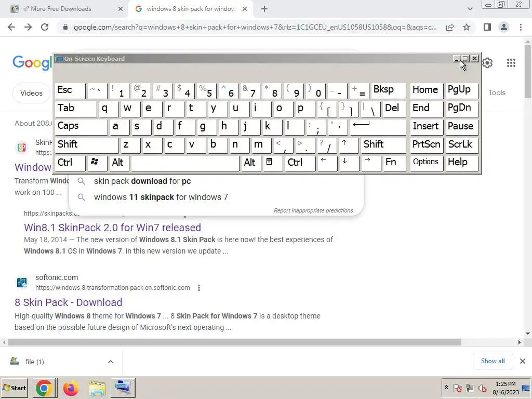Click the horizontal scrollbar thumb
This screenshot has width=532, height=399.
click(x=235, y=342)
